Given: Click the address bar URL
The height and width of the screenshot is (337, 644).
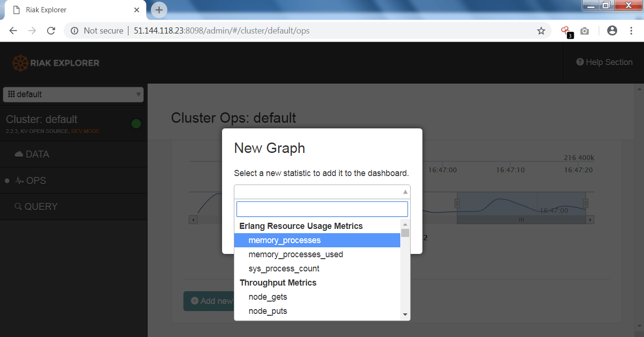Looking at the screenshot, I should [x=222, y=31].
